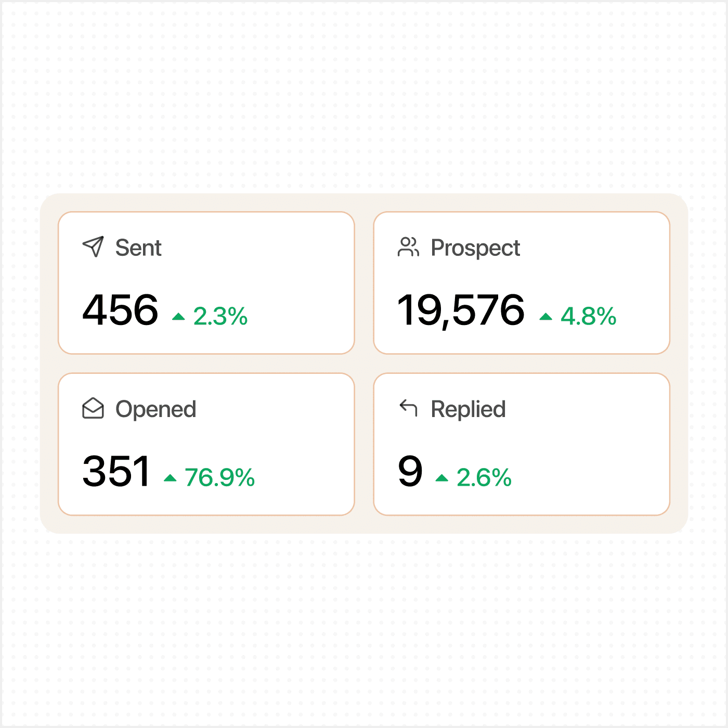Click the paper plane Sent icon

click(93, 247)
